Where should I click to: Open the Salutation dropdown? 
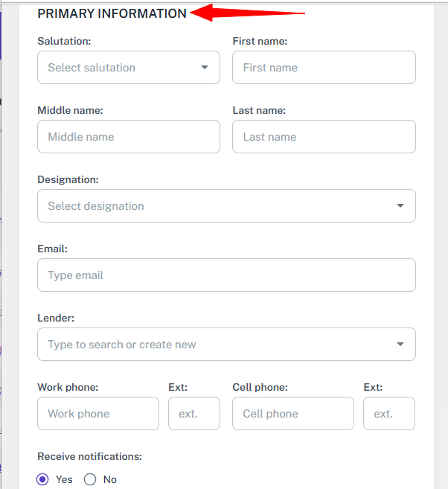pos(119,67)
